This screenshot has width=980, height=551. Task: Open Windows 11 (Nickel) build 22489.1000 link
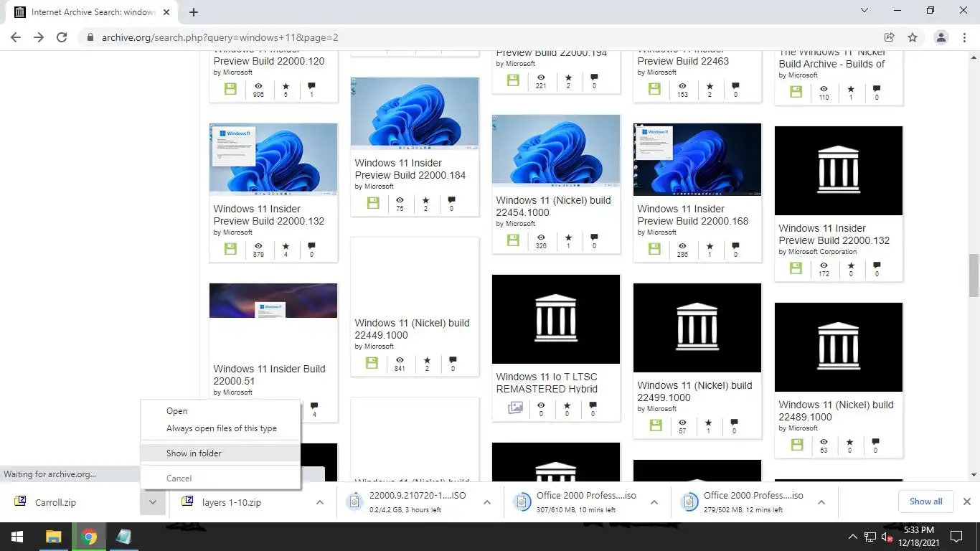pyautogui.click(x=836, y=410)
